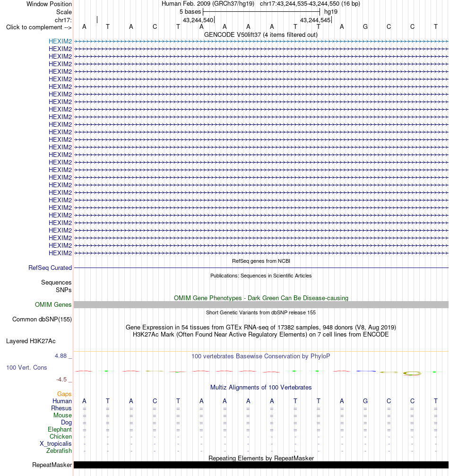Click the Chicken alignment row label
Image resolution: width=449 pixels, height=476 pixels.
point(60,437)
